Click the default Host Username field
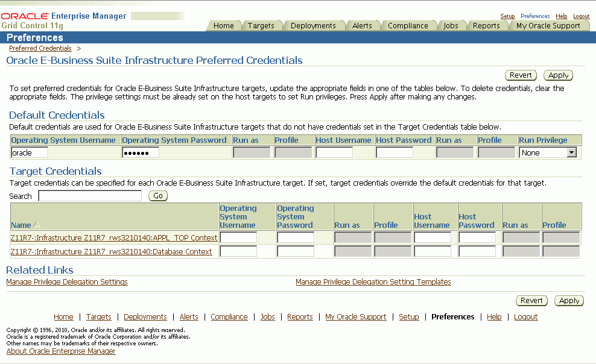596x364 pixels. point(334,152)
